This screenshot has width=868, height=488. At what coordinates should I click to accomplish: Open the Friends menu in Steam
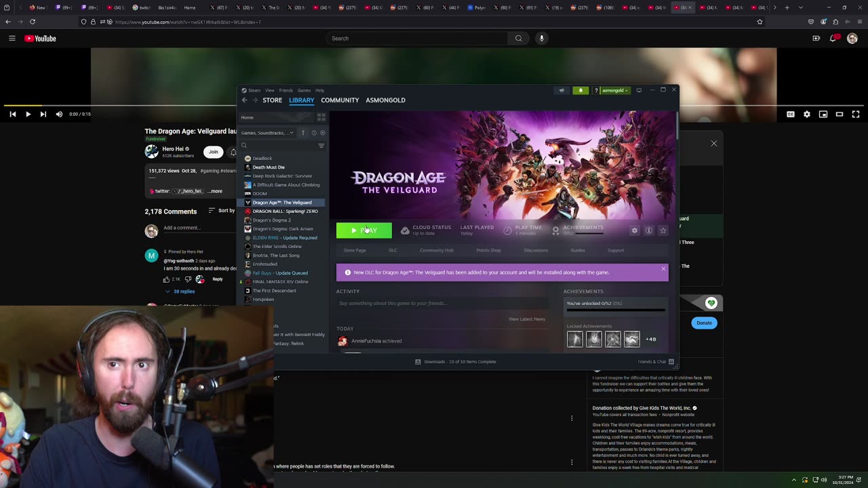click(x=286, y=90)
